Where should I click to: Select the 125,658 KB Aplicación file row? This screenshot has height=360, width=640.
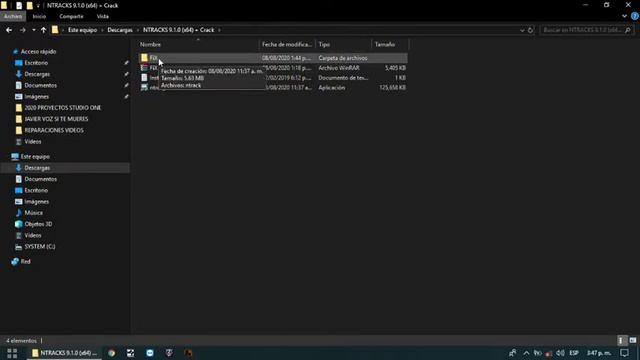tap(273, 87)
